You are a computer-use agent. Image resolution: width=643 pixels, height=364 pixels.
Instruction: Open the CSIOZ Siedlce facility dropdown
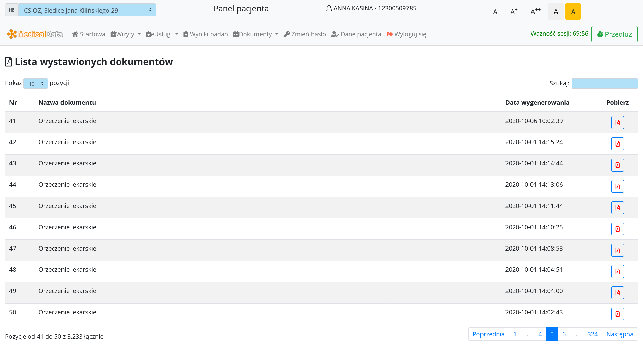pos(87,10)
